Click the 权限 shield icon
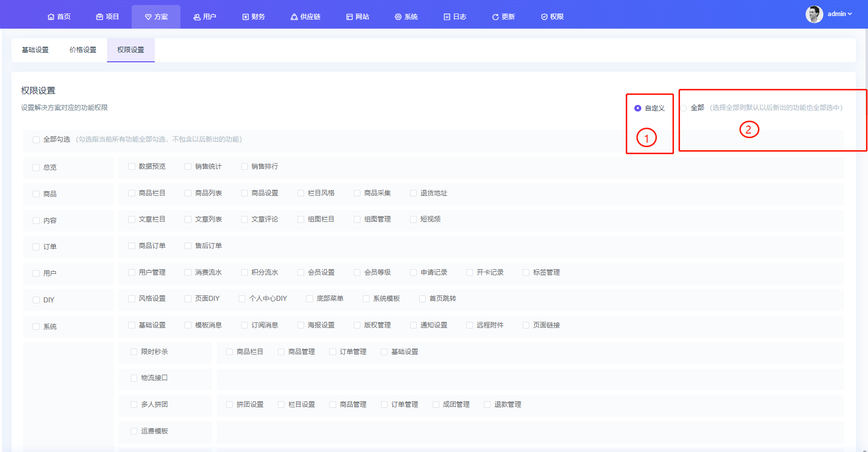 point(544,17)
